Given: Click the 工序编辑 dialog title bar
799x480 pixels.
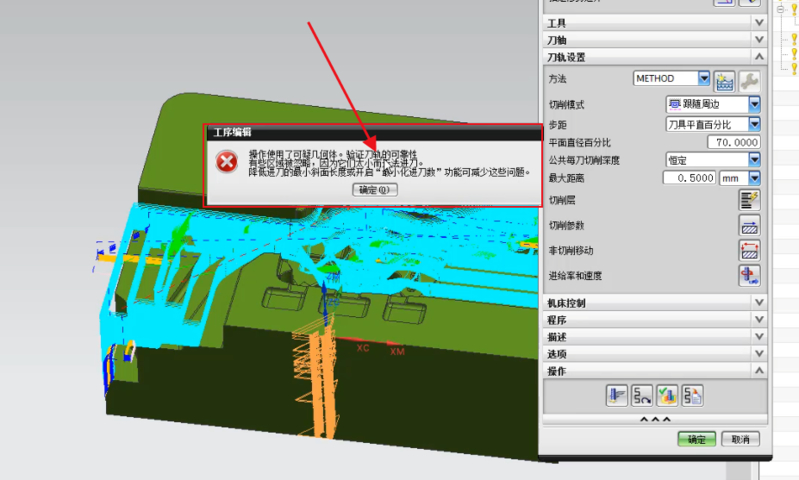Looking at the screenshot, I should coord(373,132).
